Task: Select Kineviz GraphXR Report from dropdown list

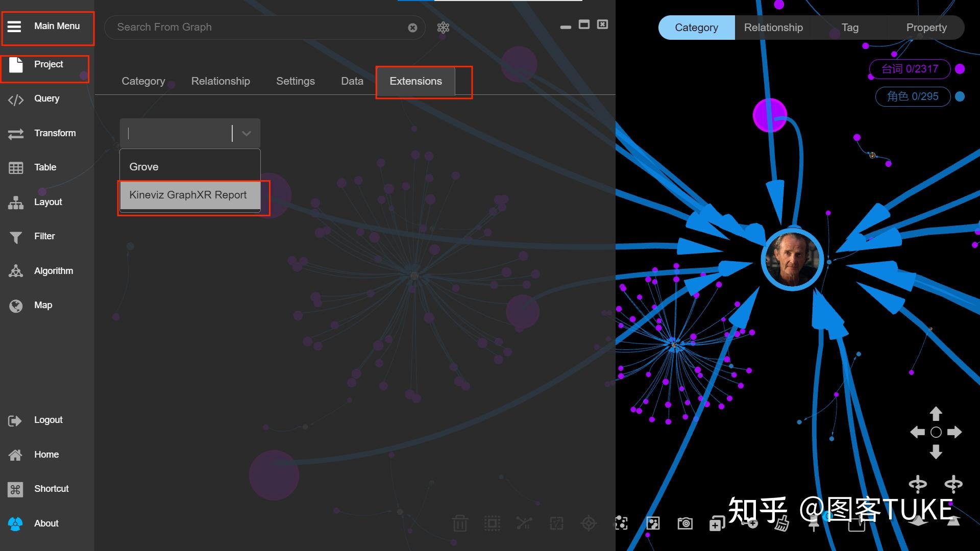Action: tap(188, 195)
